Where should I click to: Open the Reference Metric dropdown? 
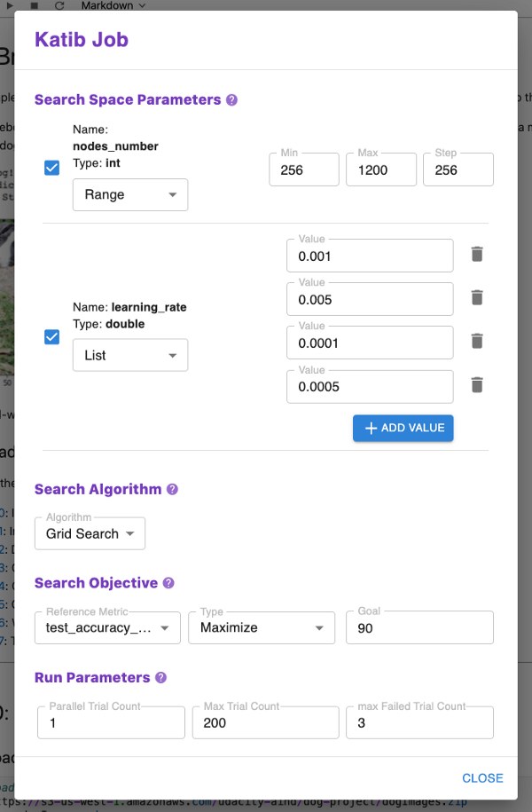click(106, 627)
